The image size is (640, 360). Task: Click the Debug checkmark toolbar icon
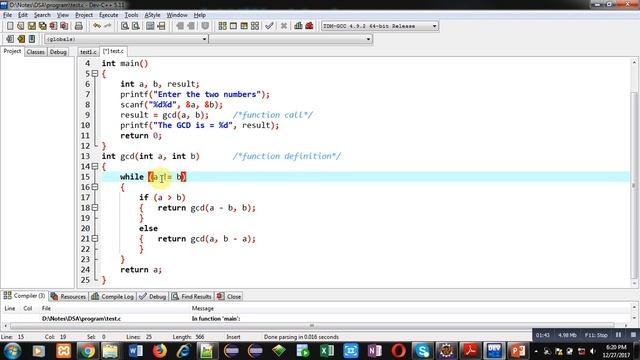pyautogui.click(x=269, y=26)
